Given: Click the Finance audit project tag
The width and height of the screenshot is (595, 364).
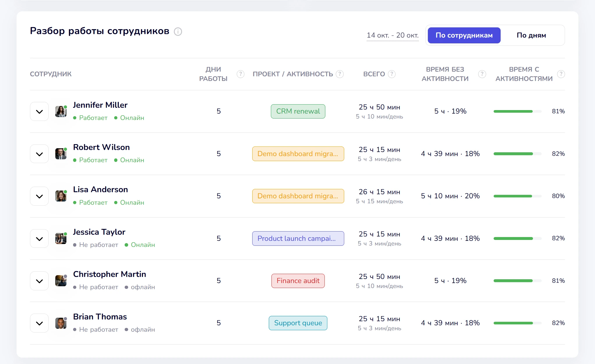Looking at the screenshot, I should (x=298, y=281).
